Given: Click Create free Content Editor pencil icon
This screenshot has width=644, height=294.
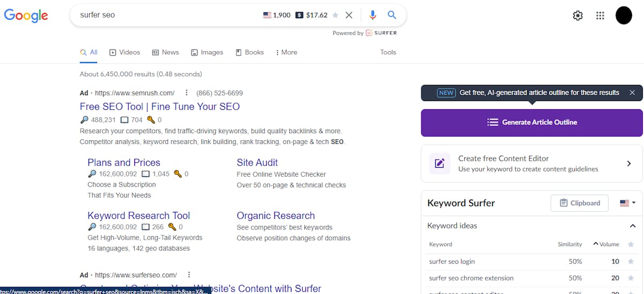Looking at the screenshot, I should point(440,163).
